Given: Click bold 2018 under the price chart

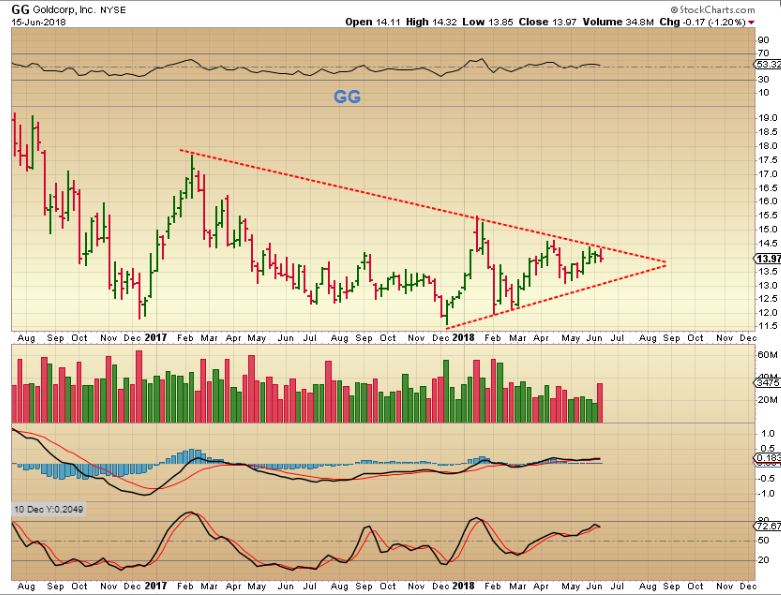Looking at the screenshot, I should tap(464, 338).
